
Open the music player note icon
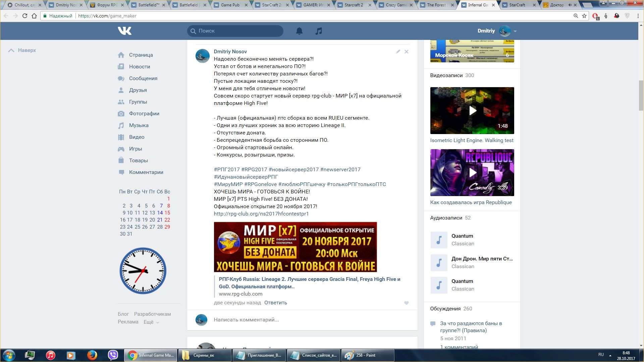(319, 31)
